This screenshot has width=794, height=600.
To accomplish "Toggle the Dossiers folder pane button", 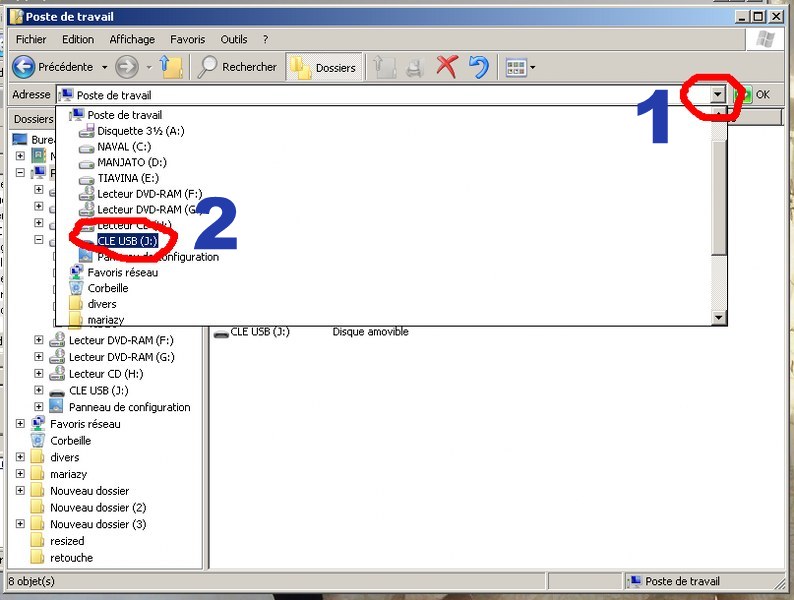I will tap(324, 67).
